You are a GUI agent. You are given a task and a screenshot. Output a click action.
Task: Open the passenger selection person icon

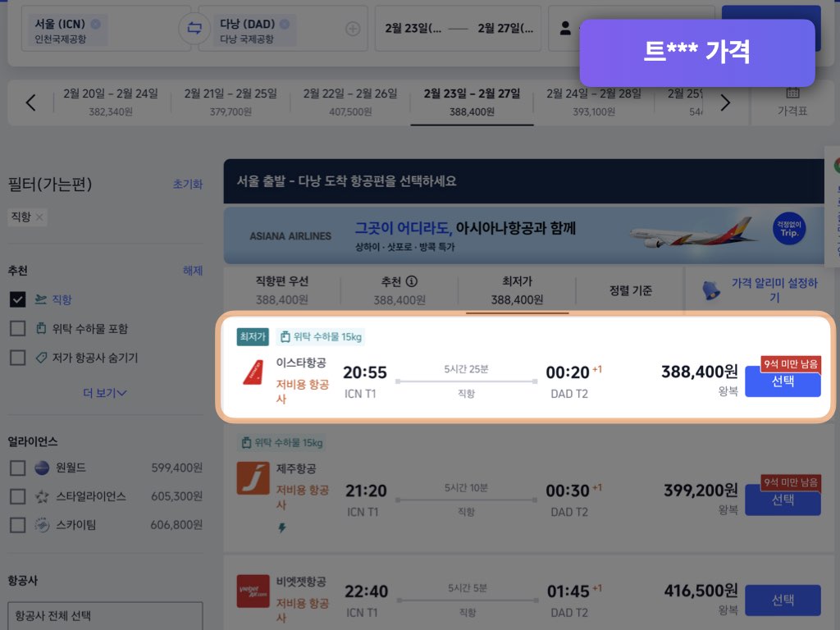[x=565, y=28]
